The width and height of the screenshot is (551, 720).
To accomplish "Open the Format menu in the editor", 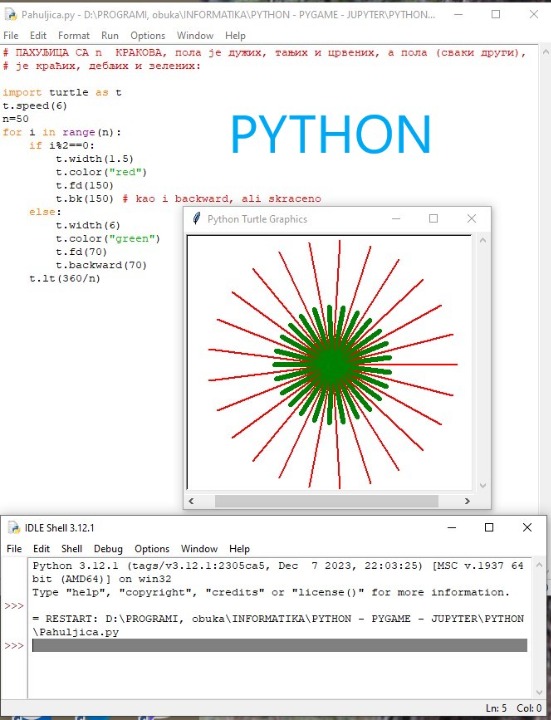I will pyautogui.click(x=74, y=35).
